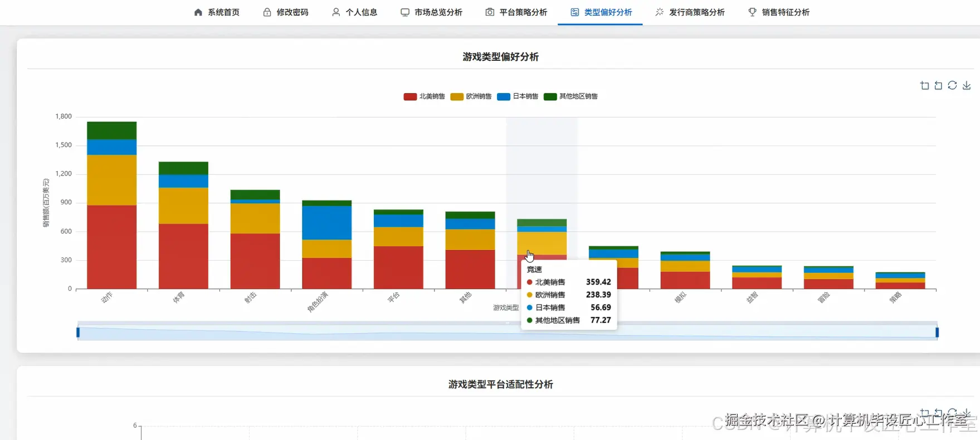Click the restore (refresh) icon above the chart
The width and height of the screenshot is (980, 440).
[x=952, y=85]
